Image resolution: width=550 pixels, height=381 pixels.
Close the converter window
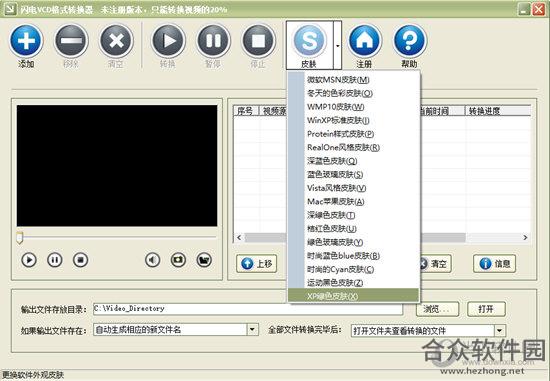click(539, 9)
